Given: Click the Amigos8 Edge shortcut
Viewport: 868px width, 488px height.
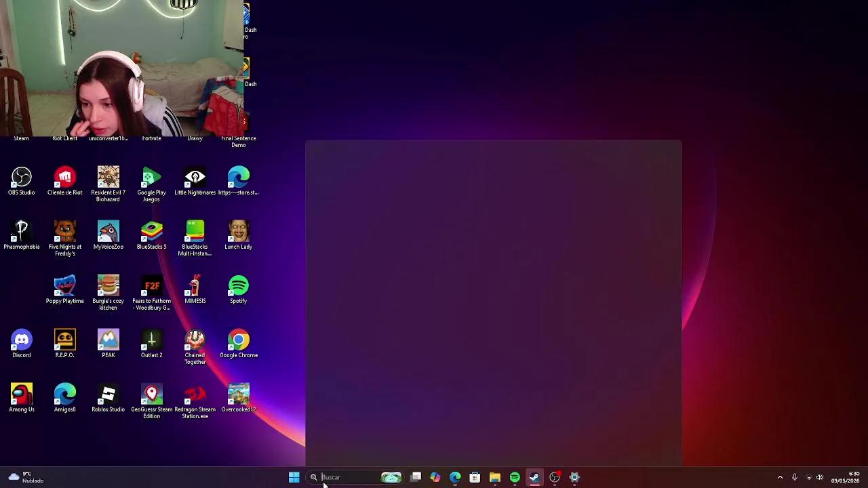Looking at the screenshot, I should tap(64, 398).
